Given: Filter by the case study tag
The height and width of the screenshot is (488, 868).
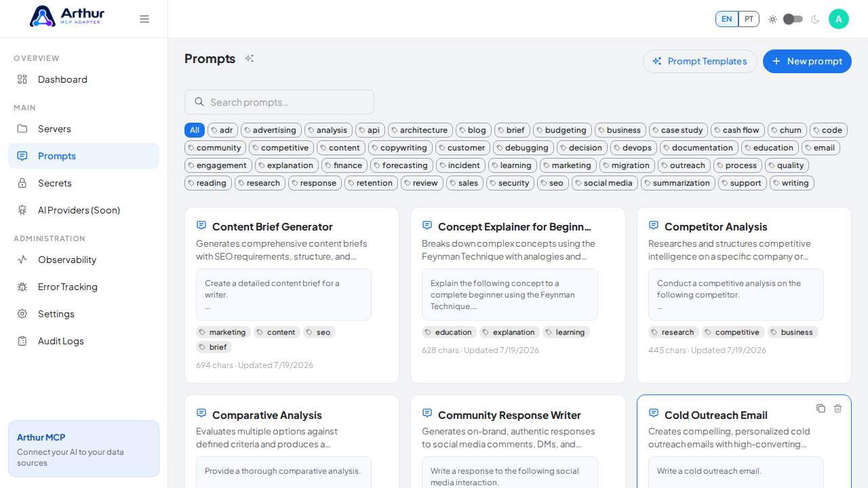Looking at the screenshot, I should 678,130.
